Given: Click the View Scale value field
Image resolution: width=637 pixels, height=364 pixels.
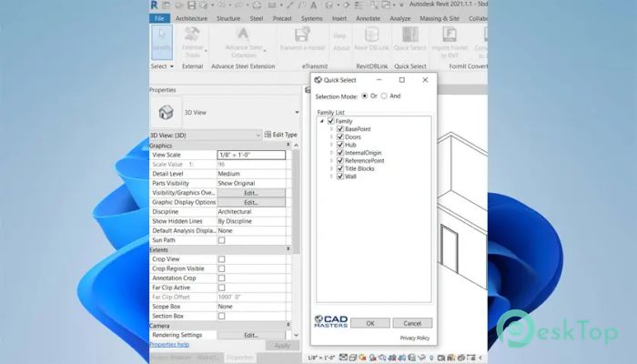Looking at the screenshot, I should click(x=251, y=155).
